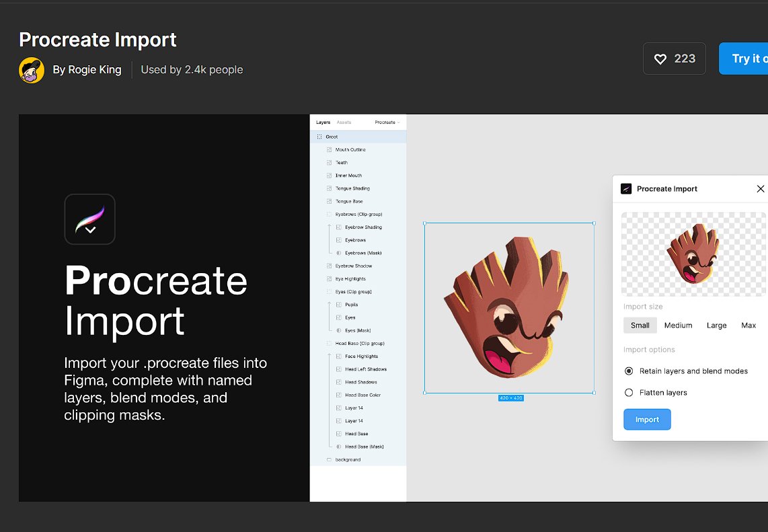This screenshot has height=532, width=768.
Task: Select the Eyebrows (Clip group) layer name
Action: pos(359,214)
